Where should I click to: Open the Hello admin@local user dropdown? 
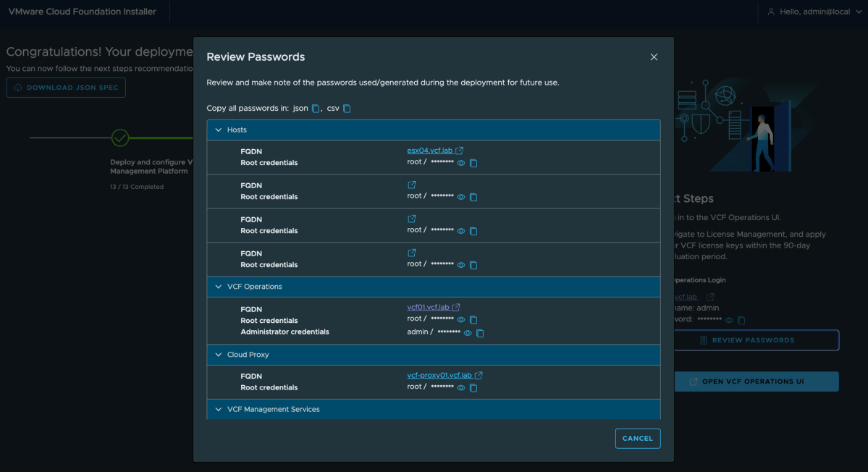pos(815,12)
